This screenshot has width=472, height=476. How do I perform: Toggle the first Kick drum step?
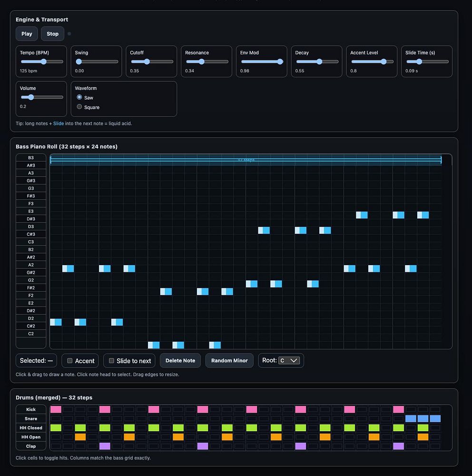point(56,409)
